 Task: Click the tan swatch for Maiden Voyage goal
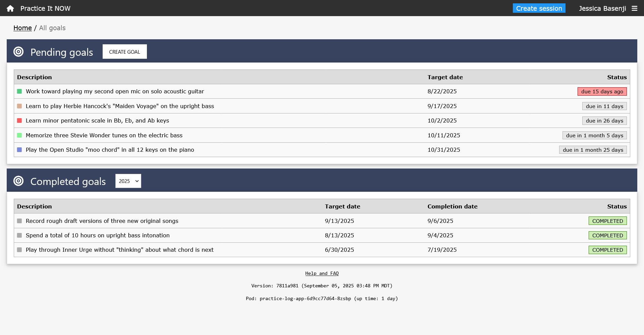(x=19, y=106)
